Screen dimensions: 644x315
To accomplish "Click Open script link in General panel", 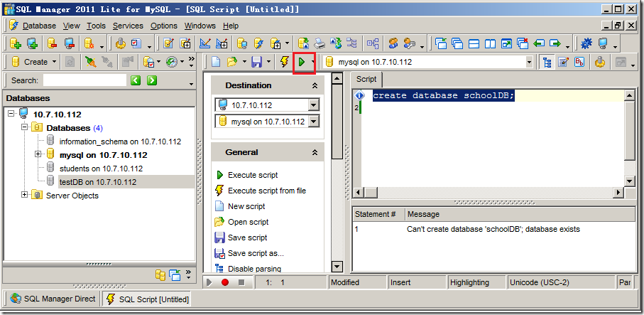I will click(249, 222).
